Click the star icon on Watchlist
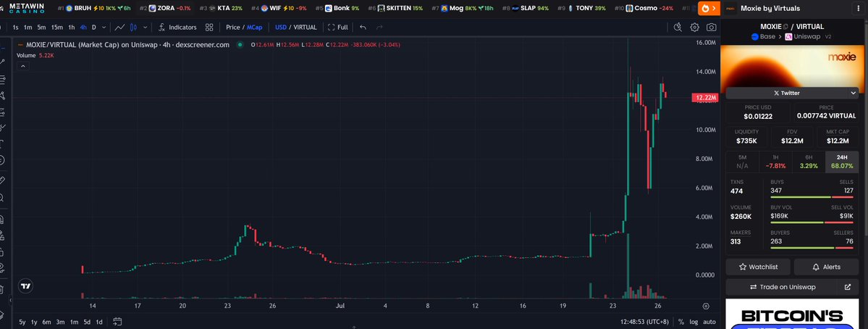868x329 pixels. click(743, 267)
